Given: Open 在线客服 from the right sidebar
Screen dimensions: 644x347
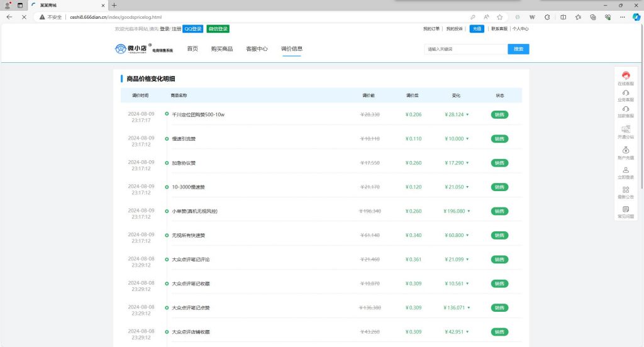Looking at the screenshot, I should click(x=626, y=78).
